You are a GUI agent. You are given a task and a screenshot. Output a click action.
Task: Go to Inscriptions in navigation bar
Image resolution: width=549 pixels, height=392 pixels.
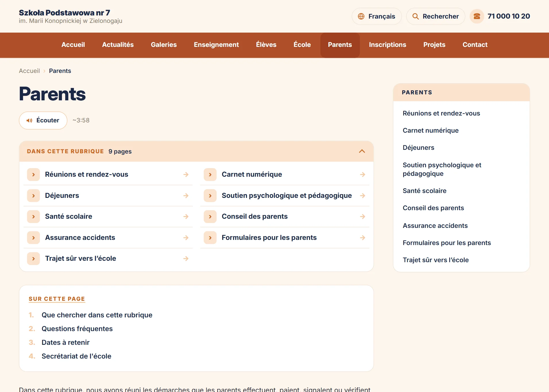pyautogui.click(x=387, y=45)
